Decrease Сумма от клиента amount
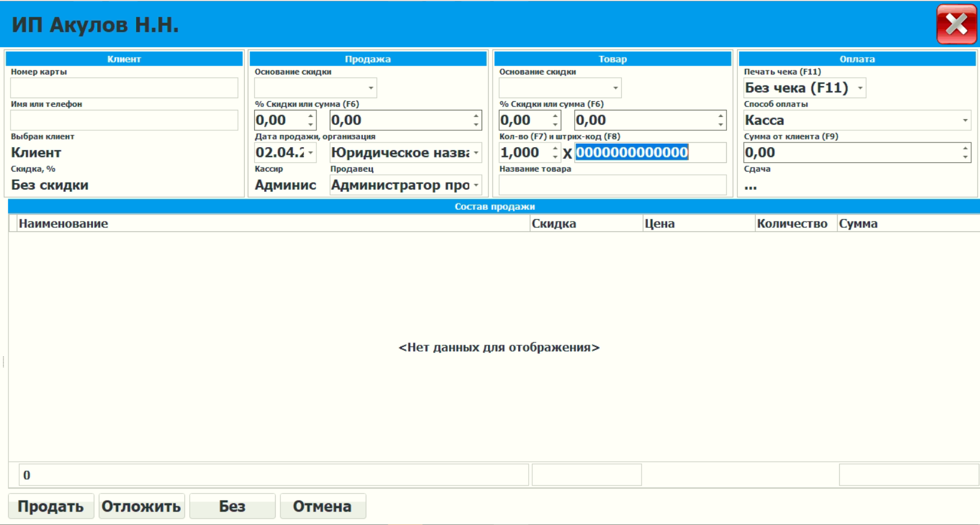The height and width of the screenshot is (525, 980). (965, 157)
